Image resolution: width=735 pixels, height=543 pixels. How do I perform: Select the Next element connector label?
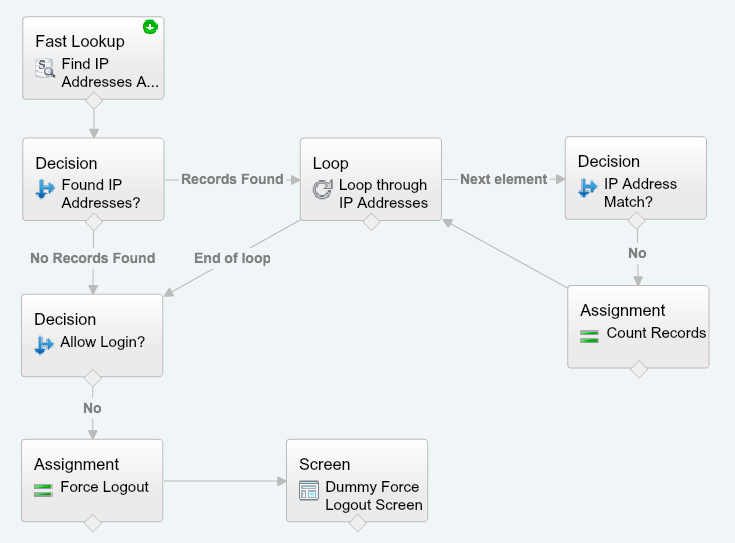504,179
